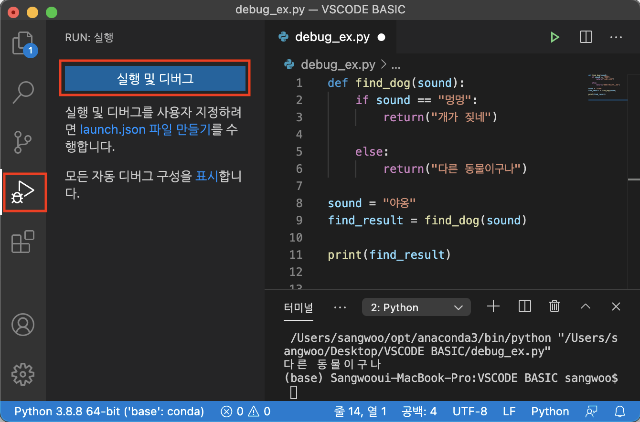Open the Source Control view icon
Screen dimensions: 640x422
click(x=23, y=142)
